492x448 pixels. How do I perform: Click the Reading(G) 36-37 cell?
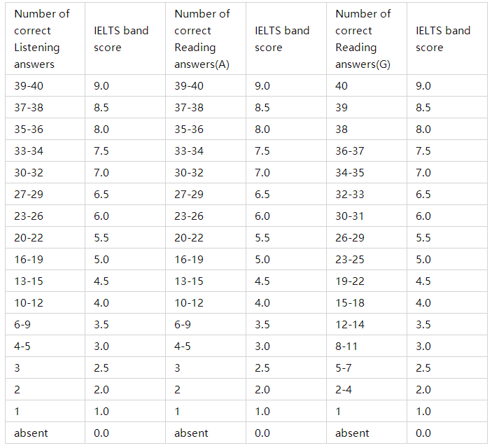click(x=367, y=150)
